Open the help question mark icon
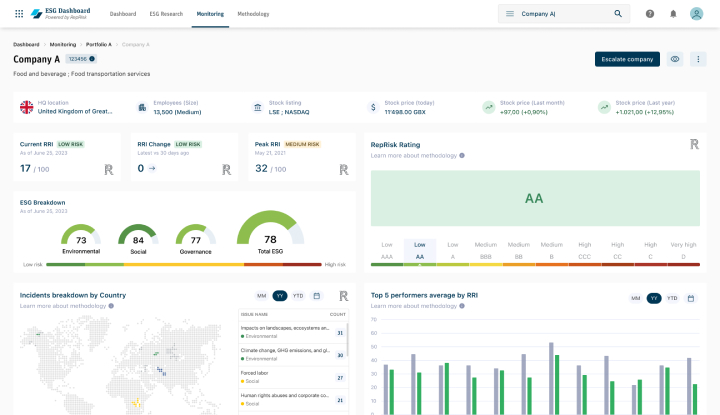The height and width of the screenshot is (415, 720). coord(650,14)
